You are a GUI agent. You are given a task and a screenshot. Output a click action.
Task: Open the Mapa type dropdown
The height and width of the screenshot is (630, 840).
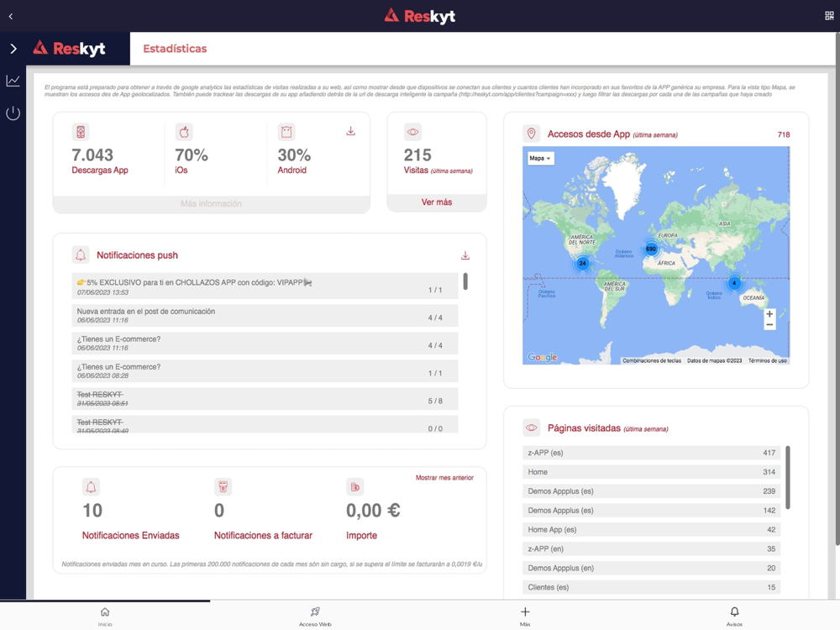[x=539, y=158]
